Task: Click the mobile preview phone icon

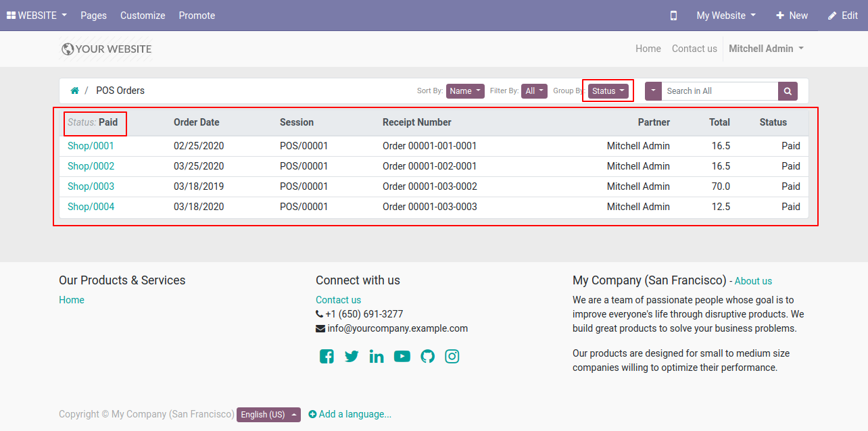Action: coord(673,16)
